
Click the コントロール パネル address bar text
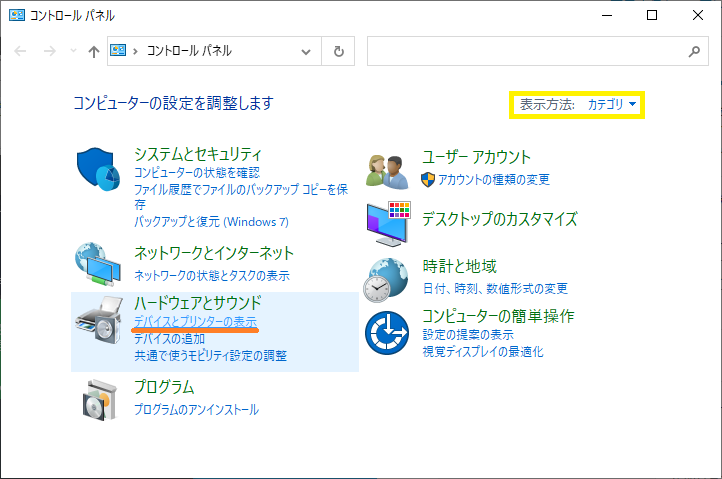(x=189, y=51)
